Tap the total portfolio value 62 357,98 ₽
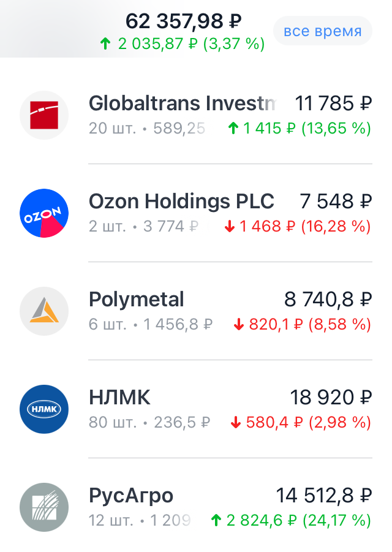 183,21
